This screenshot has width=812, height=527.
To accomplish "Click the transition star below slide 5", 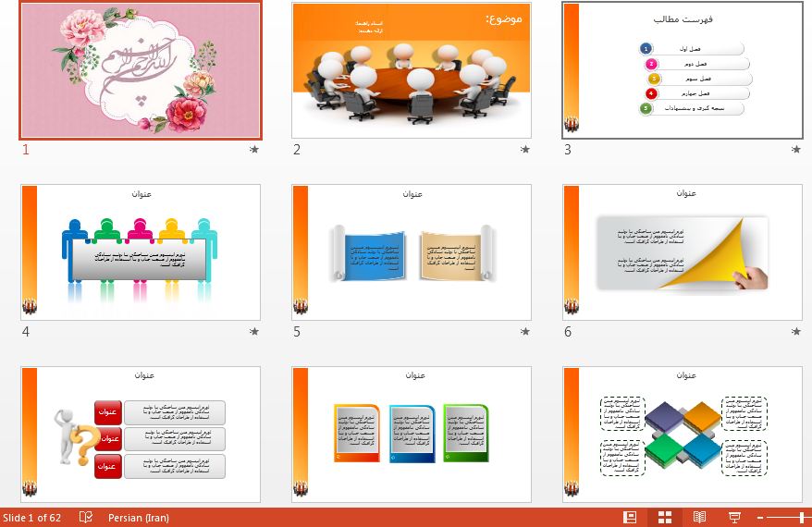I will click(x=525, y=331).
